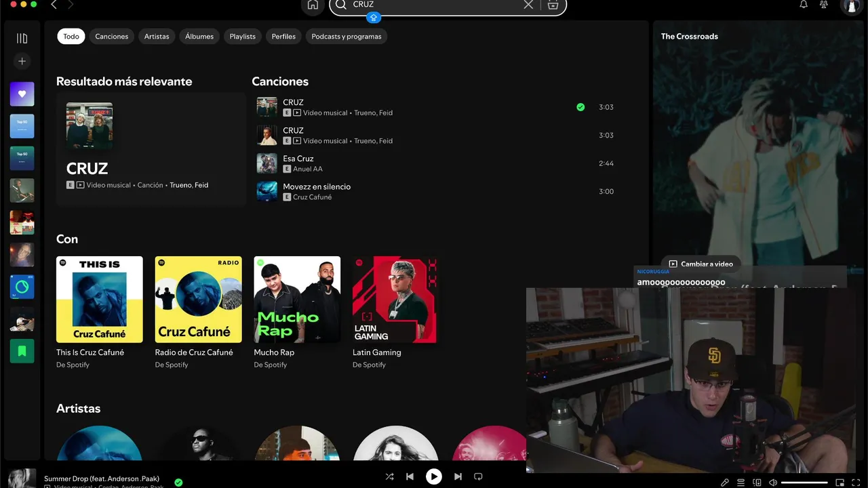Open the miniplayer icon
The image size is (868, 488).
coord(840,483)
